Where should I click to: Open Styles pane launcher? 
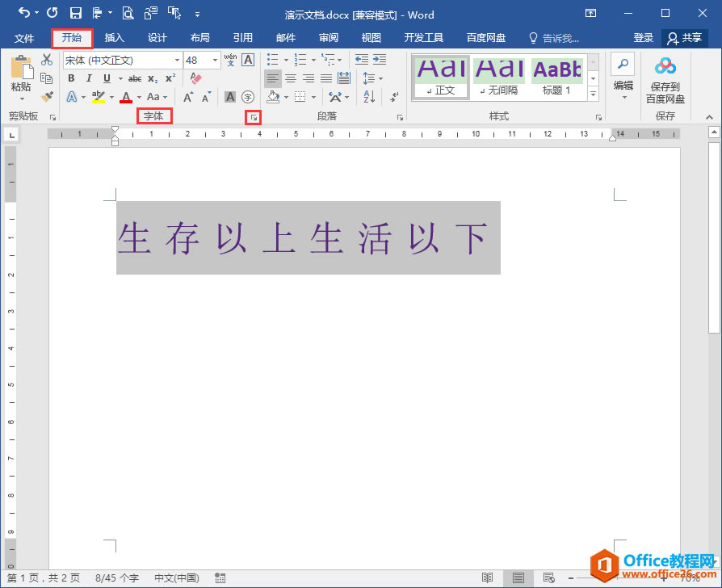tap(598, 118)
